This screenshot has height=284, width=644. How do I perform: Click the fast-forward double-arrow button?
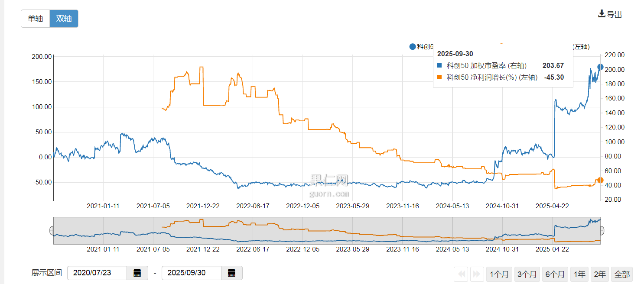(477, 274)
